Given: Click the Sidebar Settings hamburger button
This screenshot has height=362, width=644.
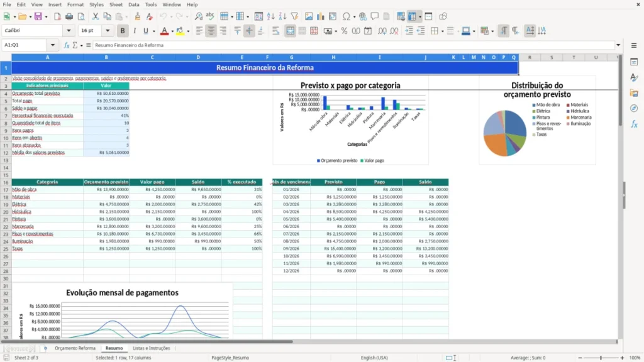Looking at the screenshot, I should pos(634,45).
